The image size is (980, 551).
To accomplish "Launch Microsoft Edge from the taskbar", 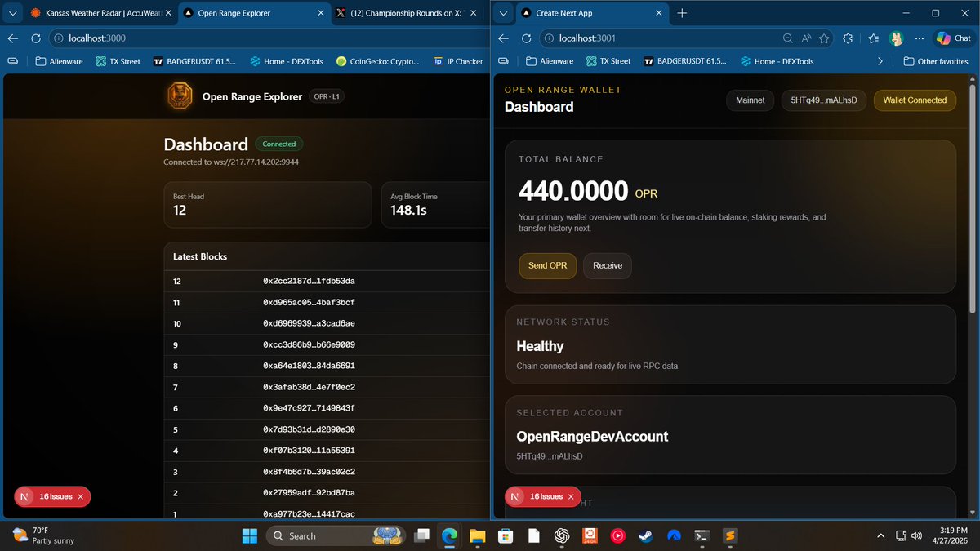I will [449, 535].
